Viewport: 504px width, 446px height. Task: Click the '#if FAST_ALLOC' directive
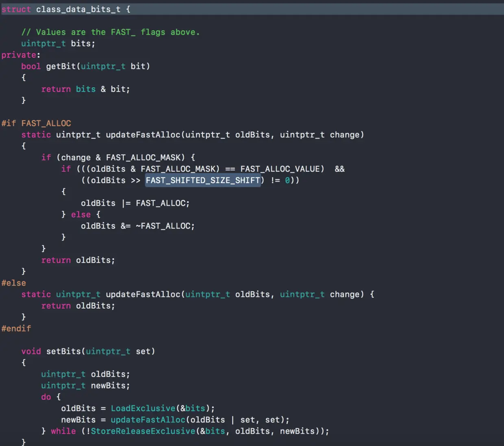point(36,123)
